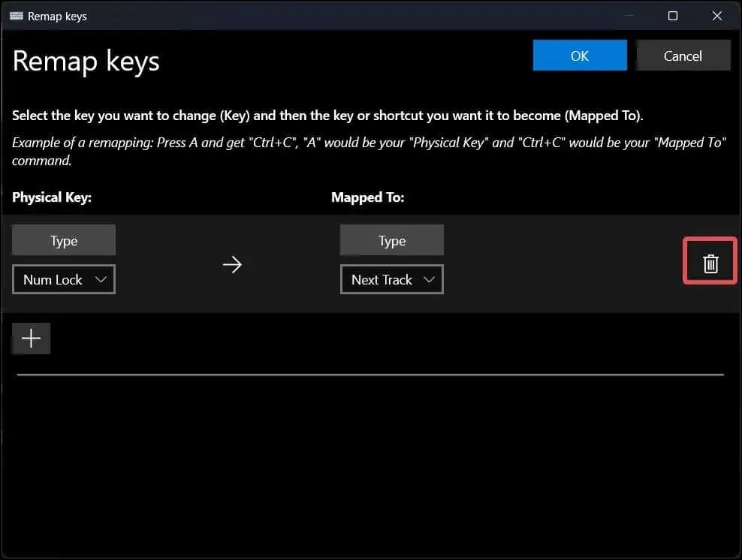The width and height of the screenshot is (742, 560).
Task: Select the Mapped To column header
Action: tap(368, 197)
